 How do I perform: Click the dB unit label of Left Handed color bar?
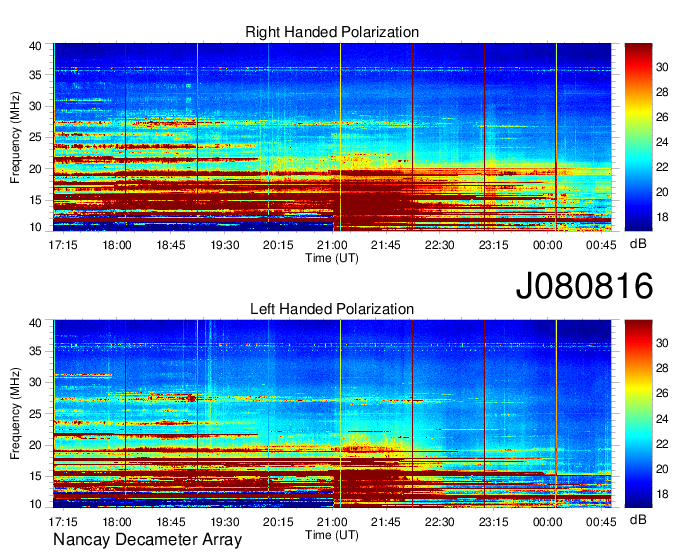coord(638,520)
